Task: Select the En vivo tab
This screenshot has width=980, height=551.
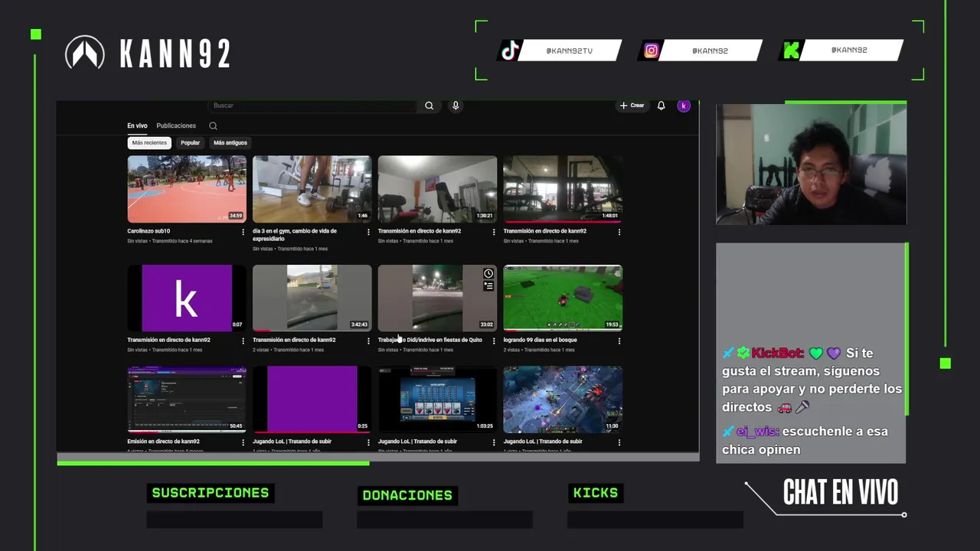Action: point(137,126)
